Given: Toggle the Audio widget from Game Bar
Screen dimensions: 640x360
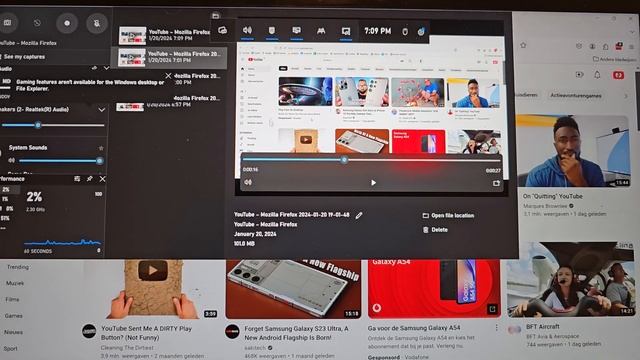Looking at the screenshot, I should 247,31.
